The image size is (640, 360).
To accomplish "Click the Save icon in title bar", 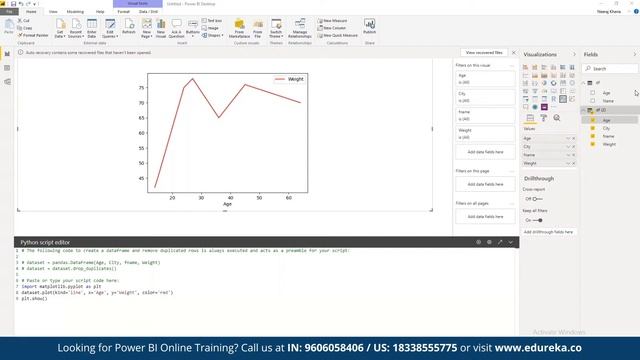I will click(x=13, y=4).
